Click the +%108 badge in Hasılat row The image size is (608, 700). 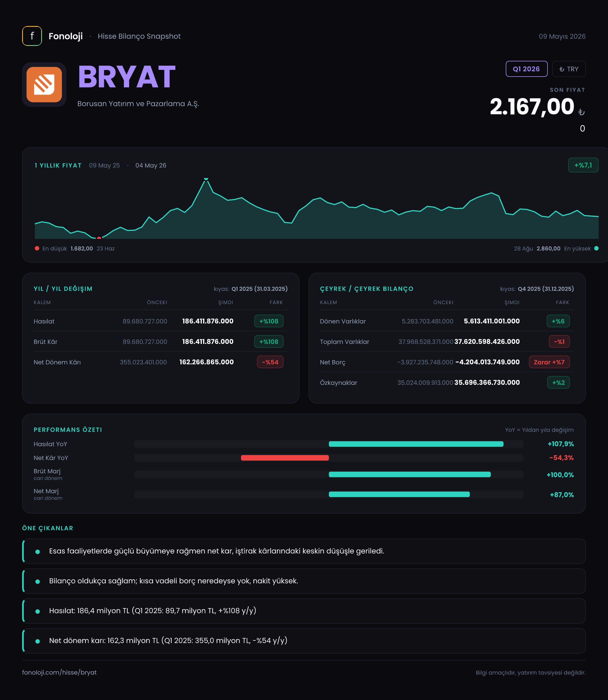[269, 321]
